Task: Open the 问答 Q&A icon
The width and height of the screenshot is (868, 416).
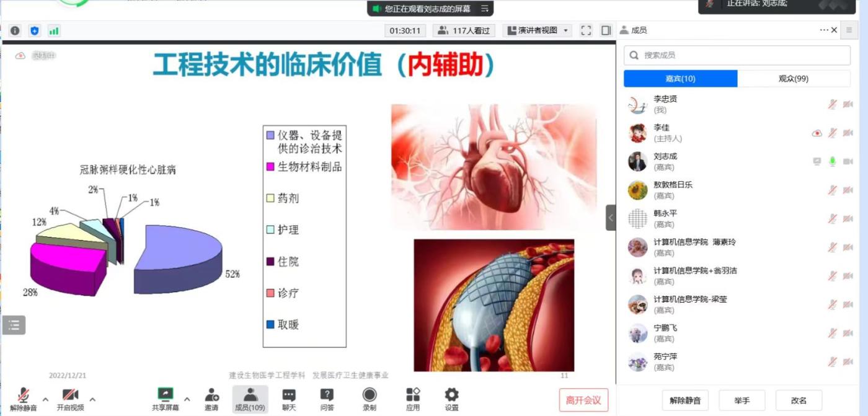Action: 327,399
